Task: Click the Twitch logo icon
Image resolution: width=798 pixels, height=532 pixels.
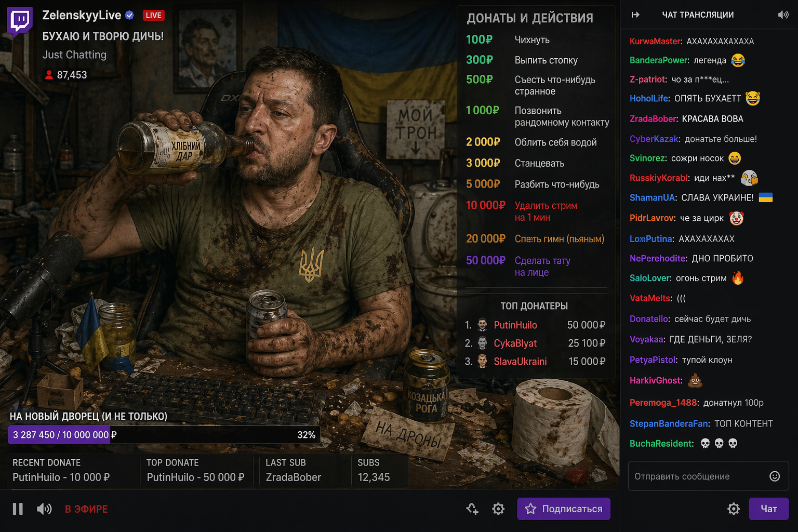Action: (20, 22)
